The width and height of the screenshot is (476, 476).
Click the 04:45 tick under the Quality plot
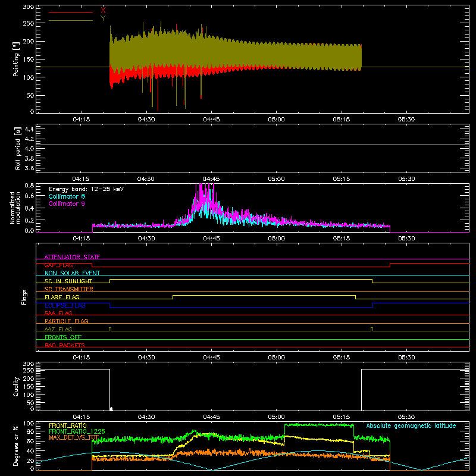click(211, 417)
